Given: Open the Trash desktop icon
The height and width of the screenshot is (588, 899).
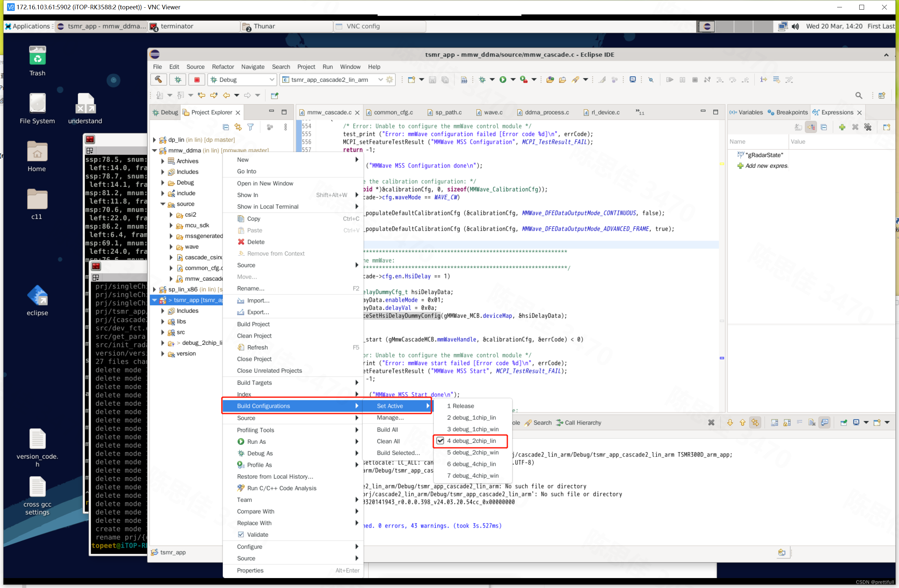Looking at the screenshot, I should coord(37,55).
